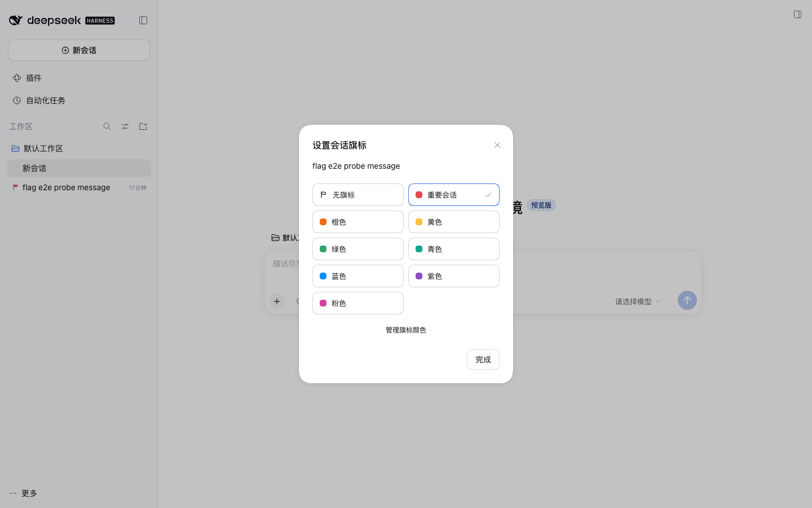Pick the 紫色 flag color
Screen dimensions: 812x508
pyautogui.click(x=454, y=276)
